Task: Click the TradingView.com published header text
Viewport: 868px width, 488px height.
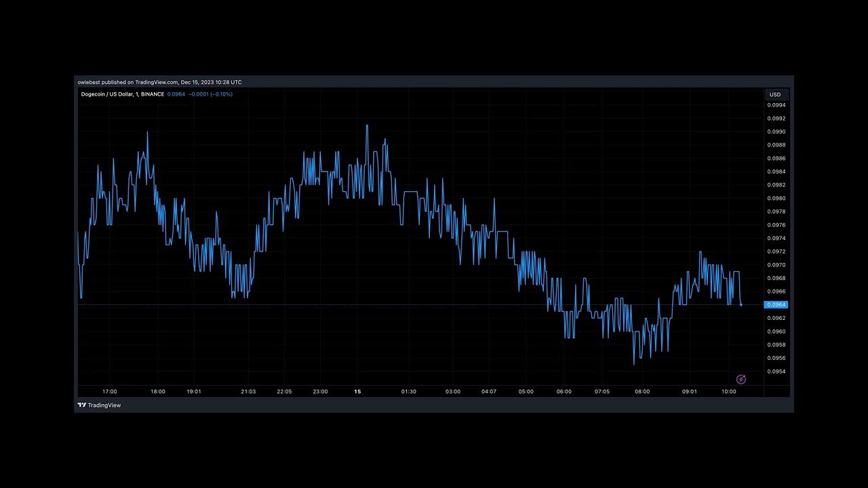Action: click(159, 82)
